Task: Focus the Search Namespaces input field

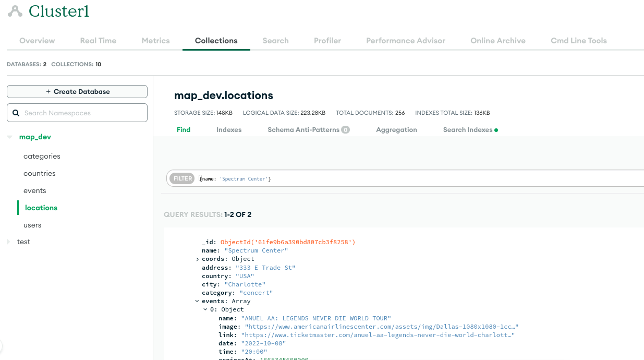Action: pyautogui.click(x=83, y=113)
